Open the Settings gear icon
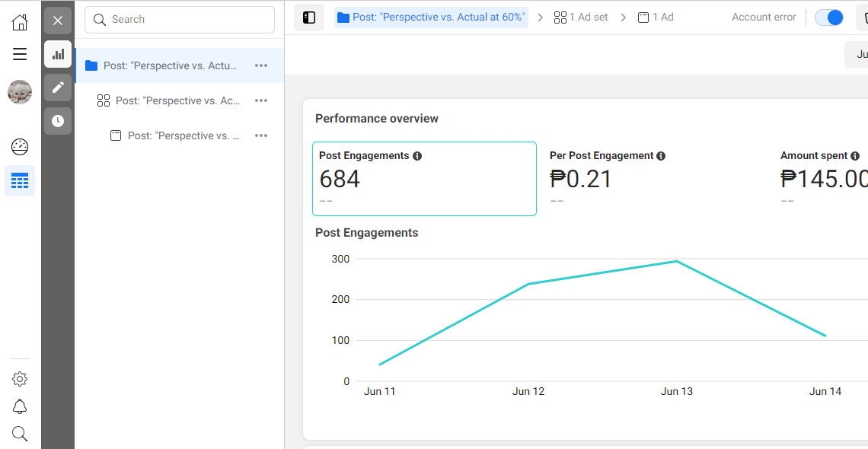Screen dimensions: 868x449 click(x=20, y=379)
